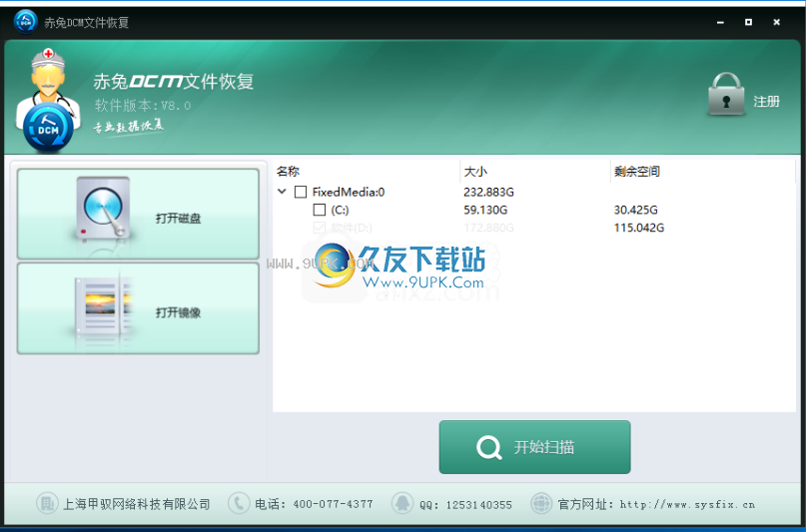Click the 赤兔DCM文件恢复 header title
The height and width of the screenshot is (532, 806).
coord(174,82)
